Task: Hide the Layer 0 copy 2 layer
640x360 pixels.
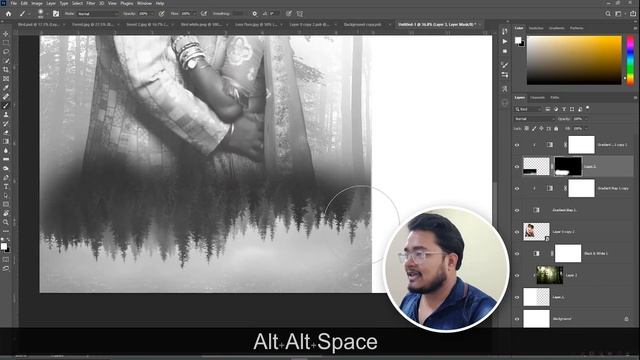Action: pos(517,232)
